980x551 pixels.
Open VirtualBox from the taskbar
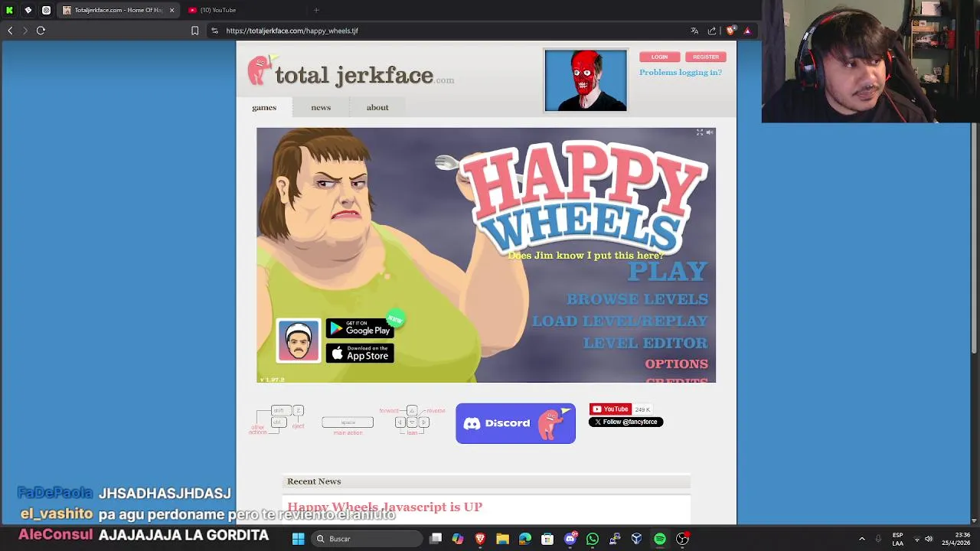coord(636,539)
